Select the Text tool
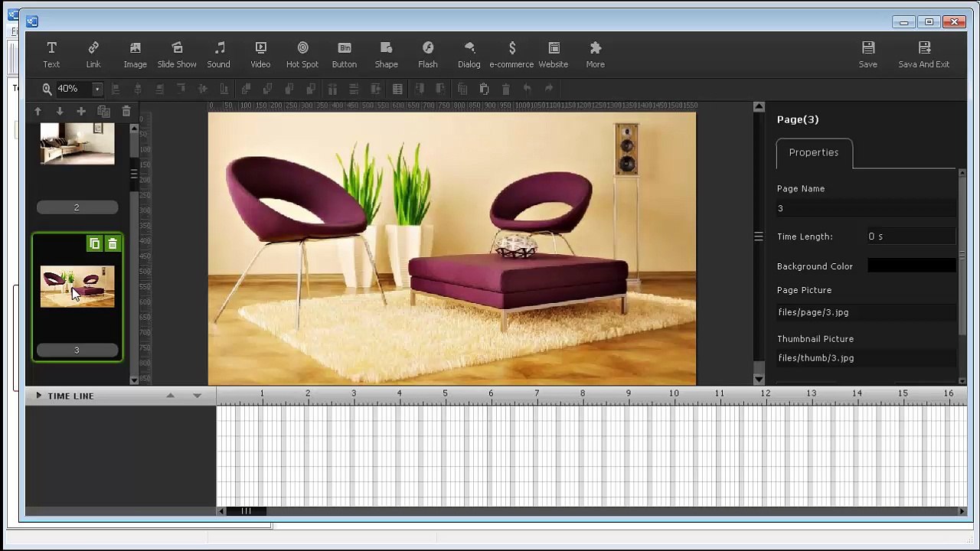This screenshot has height=551, width=980. pyautogui.click(x=51, y=55)
